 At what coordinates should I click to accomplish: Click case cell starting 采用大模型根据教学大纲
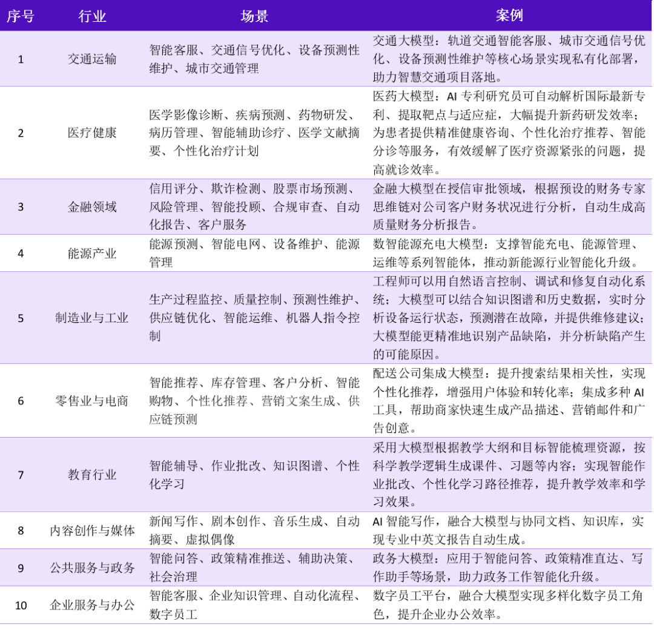pos(509,475)
